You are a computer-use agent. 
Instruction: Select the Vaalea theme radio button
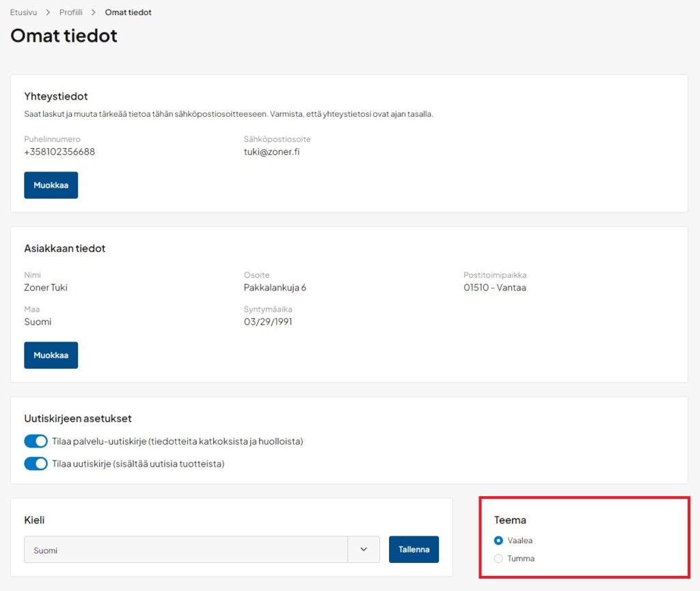pos(498,540)
